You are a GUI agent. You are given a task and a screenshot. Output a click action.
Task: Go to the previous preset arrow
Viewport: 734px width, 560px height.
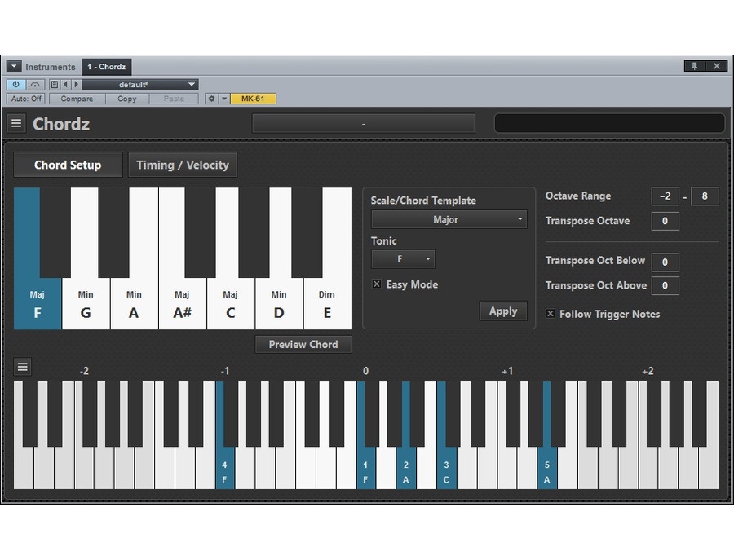point(66,84)
